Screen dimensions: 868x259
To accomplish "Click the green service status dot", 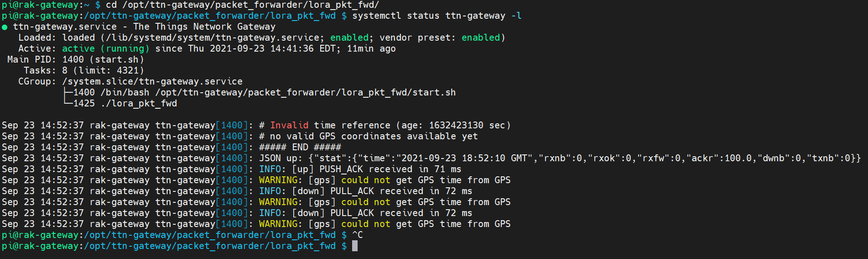I will click(5, 27).
